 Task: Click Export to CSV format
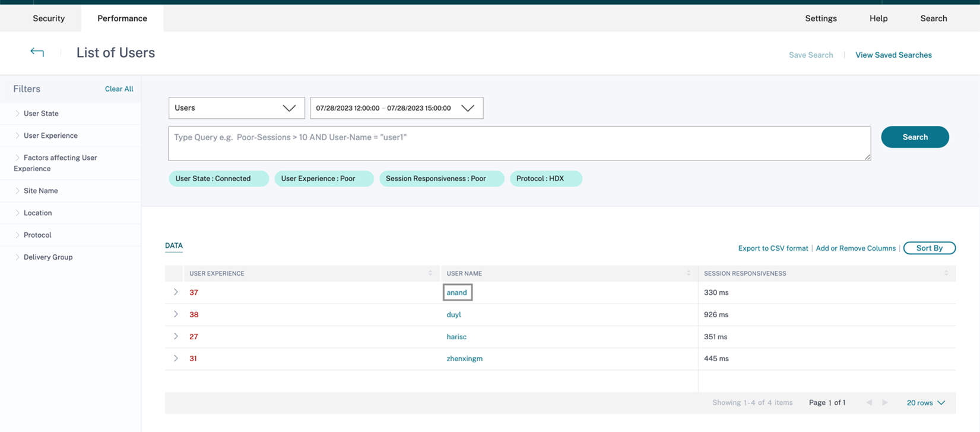pyautogui.click(x=772, y=248)
